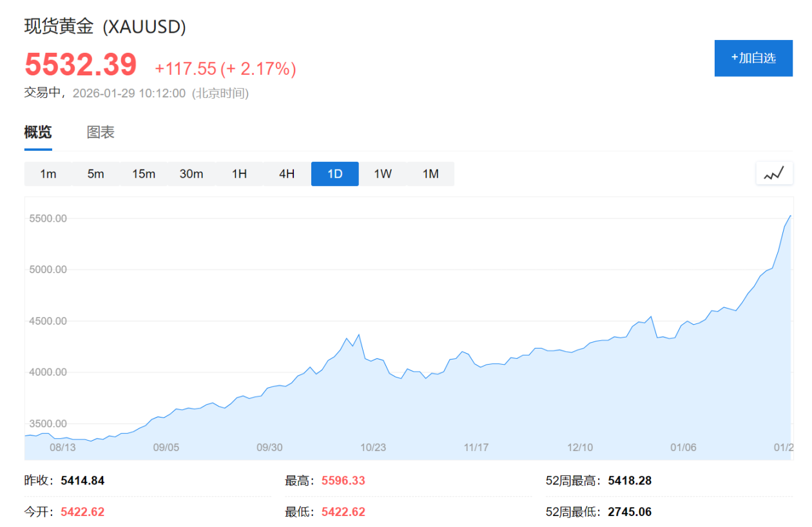Open the 概览 tab

pos(38,133)
